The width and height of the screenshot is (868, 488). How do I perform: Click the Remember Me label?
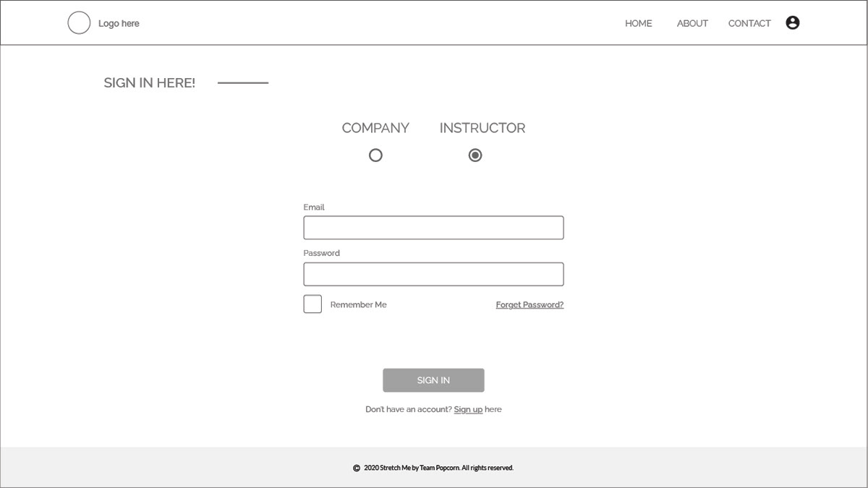[x=358, y=305]
